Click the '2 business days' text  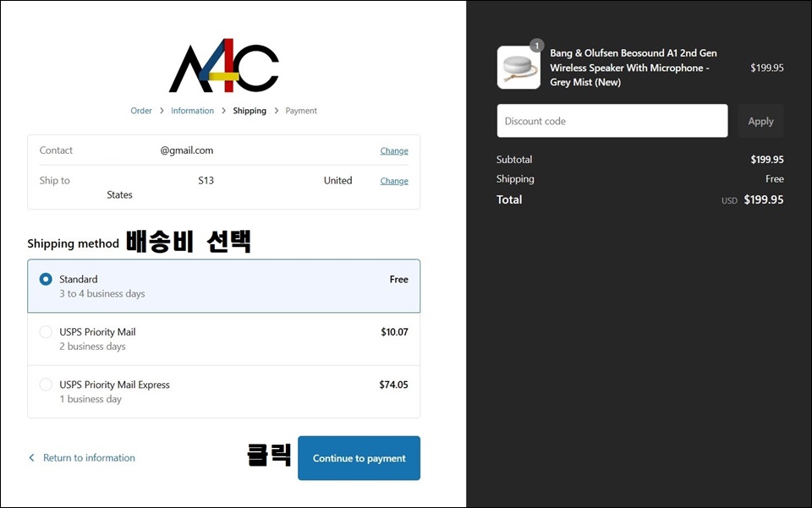click(92, 347)
